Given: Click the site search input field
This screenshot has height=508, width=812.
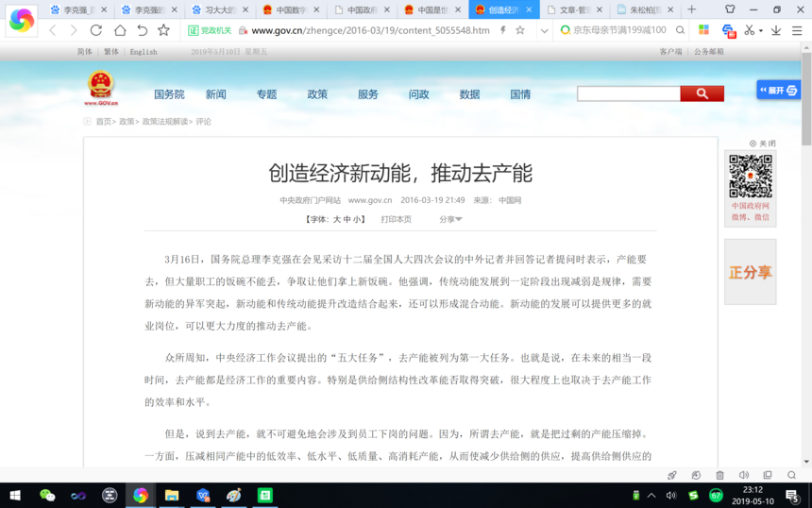Looking at the screenshot, I should tap(628, 93).
